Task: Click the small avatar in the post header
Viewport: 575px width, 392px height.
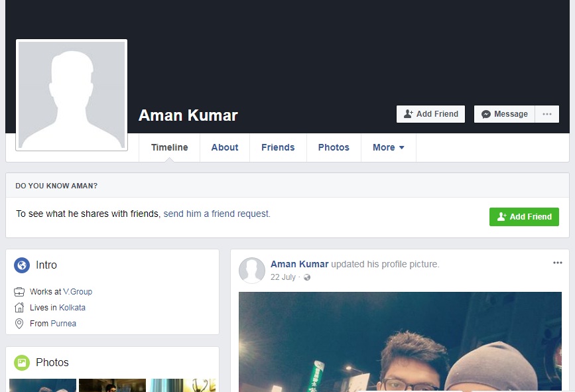Action: pyautogui.click(x=252, y=270)
